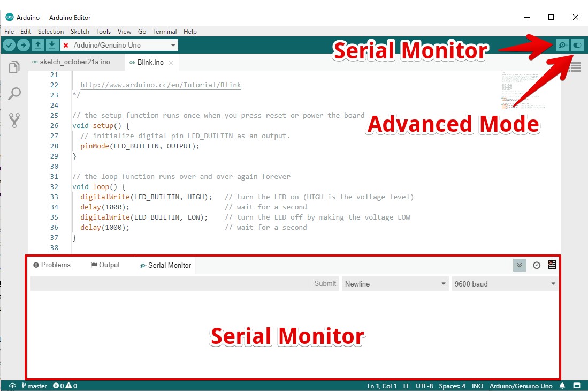Screen dimensions: 588x391
Task: Click the open sketch up-arrow icon
Action: (x=38, y=46)
